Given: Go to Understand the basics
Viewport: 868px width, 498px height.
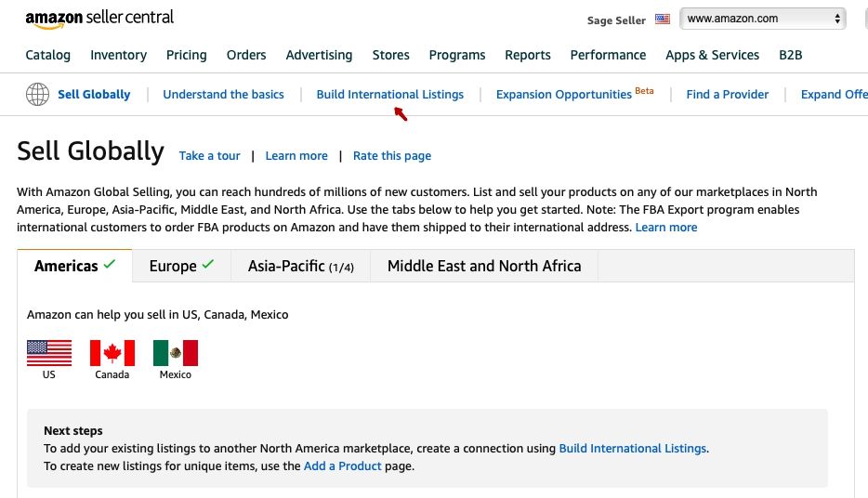Looking at the screenshot, I should click(223, 94).
